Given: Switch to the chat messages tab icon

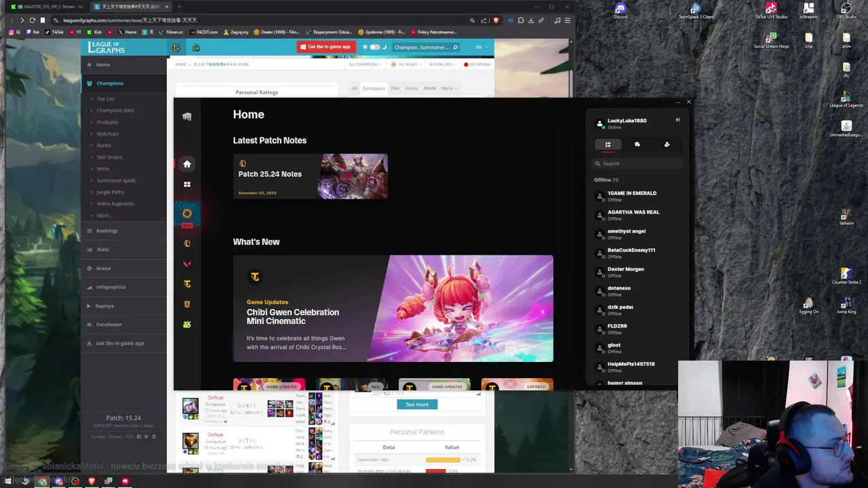Looking at the screenshot, I should point(637,144).
